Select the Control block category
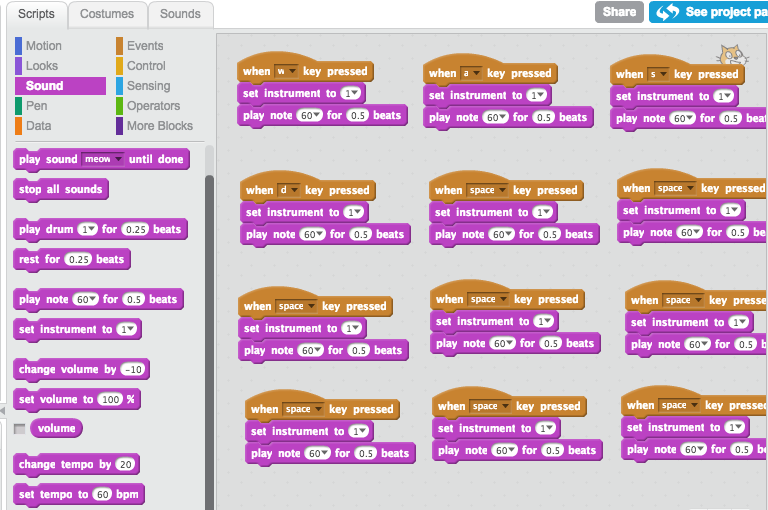 tap(146, 66)
